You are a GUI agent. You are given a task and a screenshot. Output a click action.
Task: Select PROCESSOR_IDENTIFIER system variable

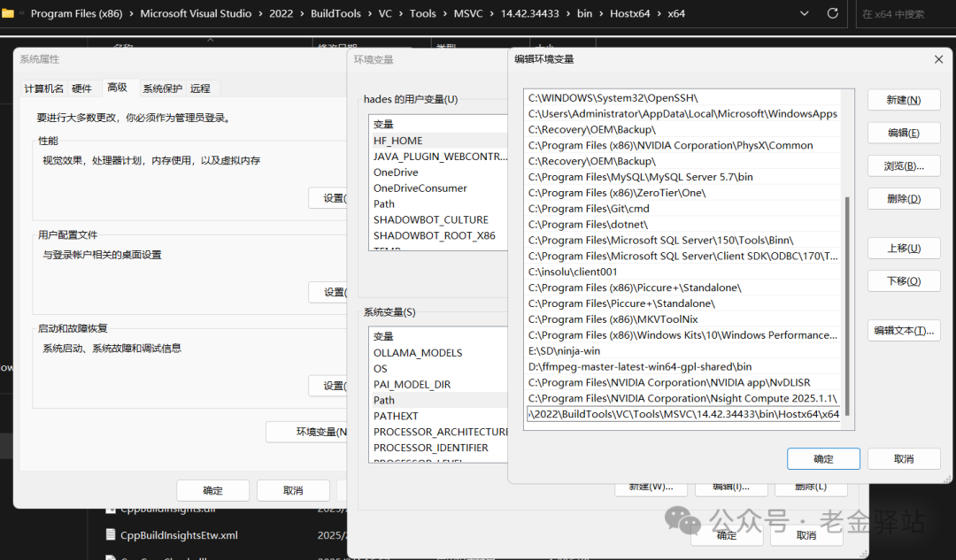point(439,448)
